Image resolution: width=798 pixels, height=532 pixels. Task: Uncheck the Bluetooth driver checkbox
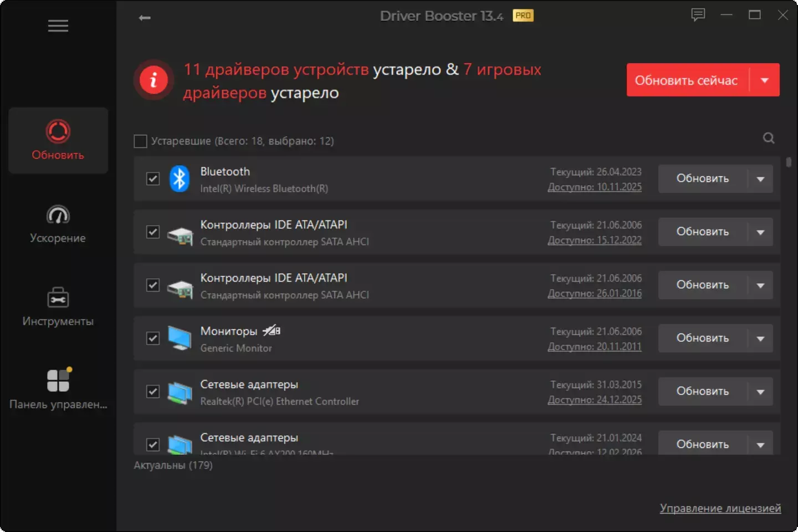pyautogui.click(x=153, y=178)
